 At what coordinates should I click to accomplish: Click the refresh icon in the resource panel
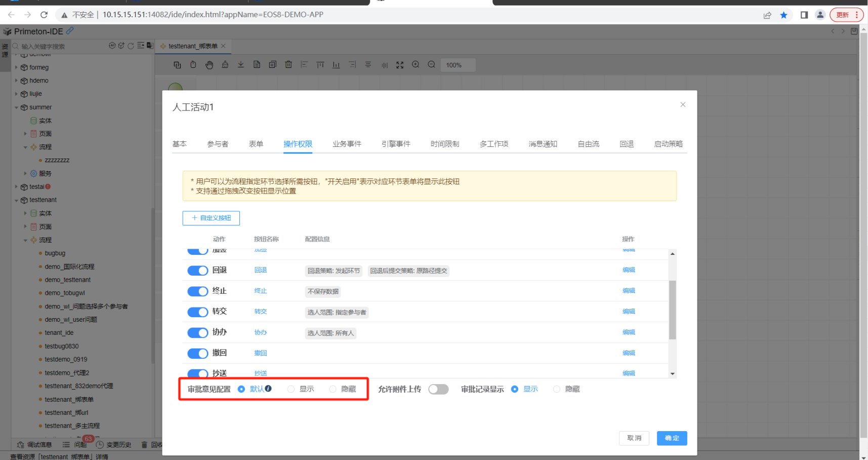131,46
